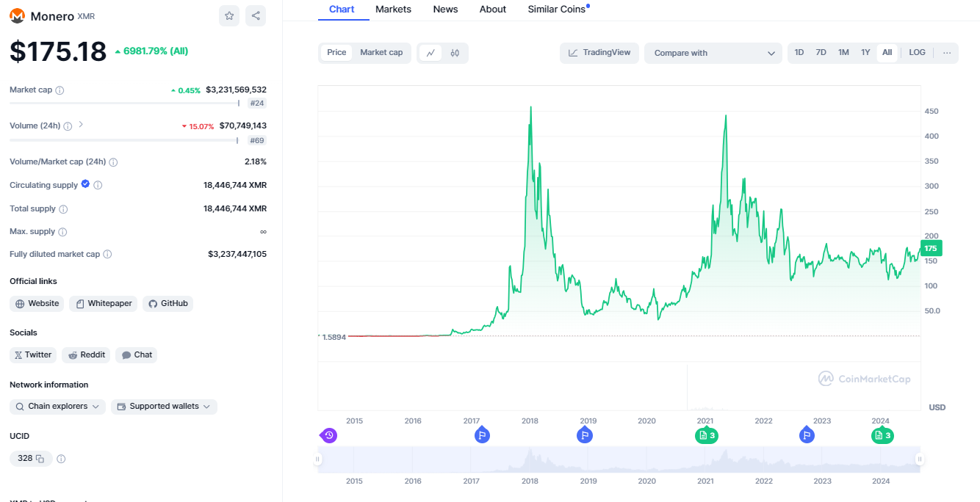Click the Market cap info icon
The width and height of the screenshot is (980, 502).
coord(60,90)
